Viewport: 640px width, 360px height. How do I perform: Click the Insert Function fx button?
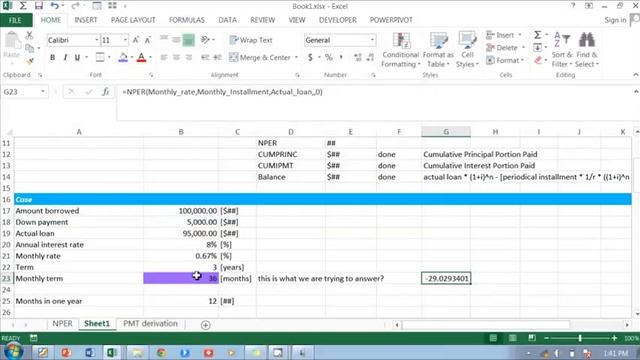[x=106, y=92]
